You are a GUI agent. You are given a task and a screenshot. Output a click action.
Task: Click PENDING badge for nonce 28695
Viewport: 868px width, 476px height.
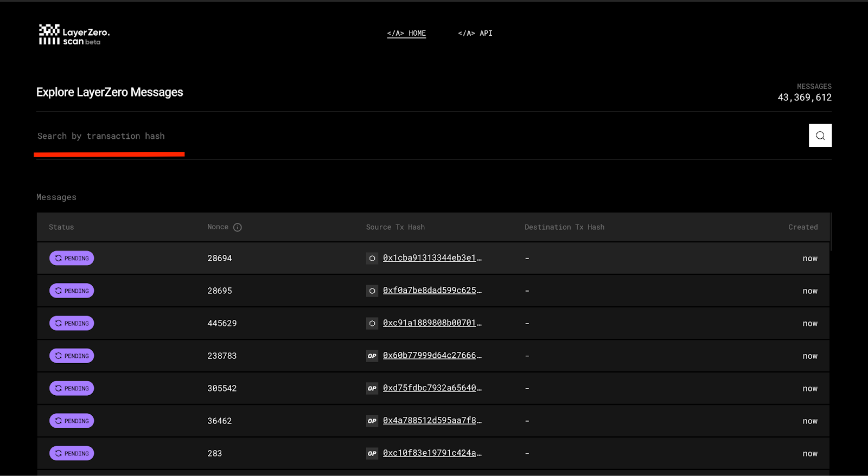[x=72, y=291]
